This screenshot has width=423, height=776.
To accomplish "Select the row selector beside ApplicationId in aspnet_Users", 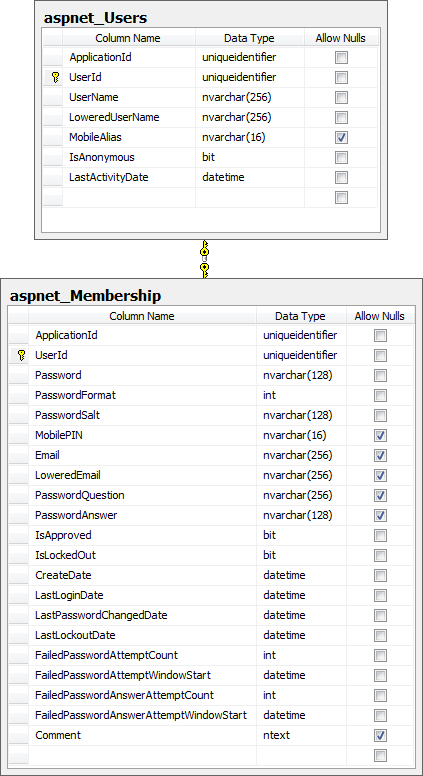I will pos(52,57).
